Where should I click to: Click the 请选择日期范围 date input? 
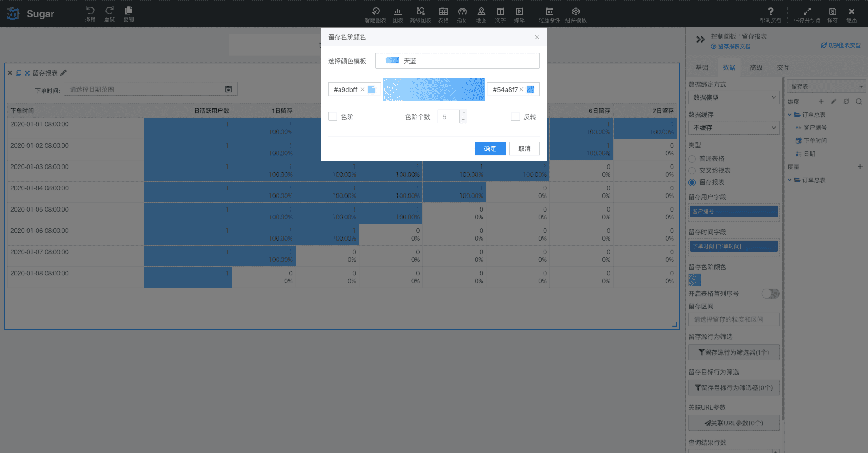click(151, 89)
